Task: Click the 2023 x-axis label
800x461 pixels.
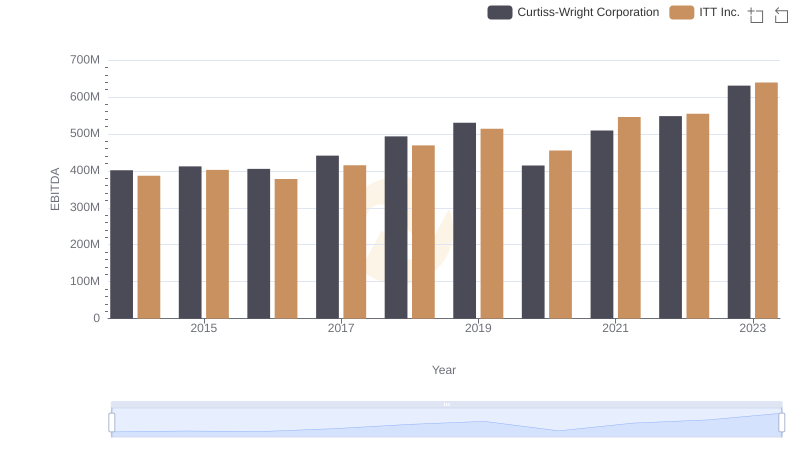Action: click(x=753, y=328)
